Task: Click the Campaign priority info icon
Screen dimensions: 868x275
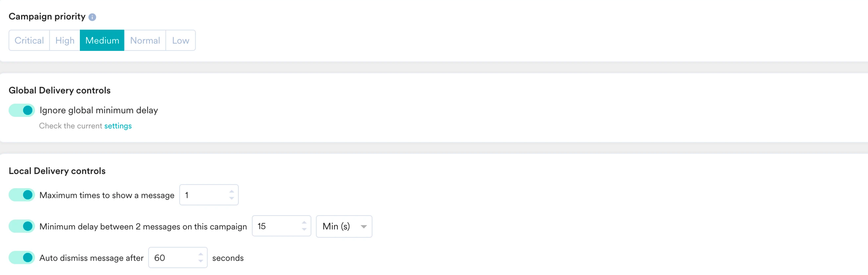Action: coord(92,17)
